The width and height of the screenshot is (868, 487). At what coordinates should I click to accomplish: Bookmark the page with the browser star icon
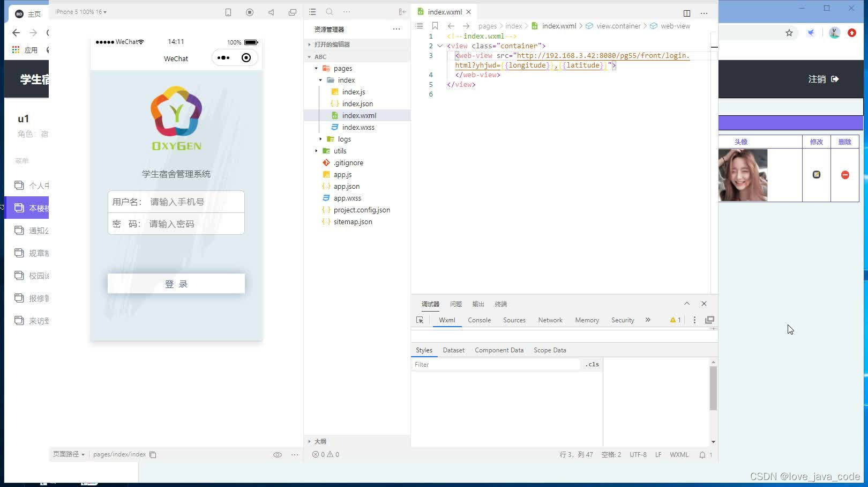pos(789,33)
